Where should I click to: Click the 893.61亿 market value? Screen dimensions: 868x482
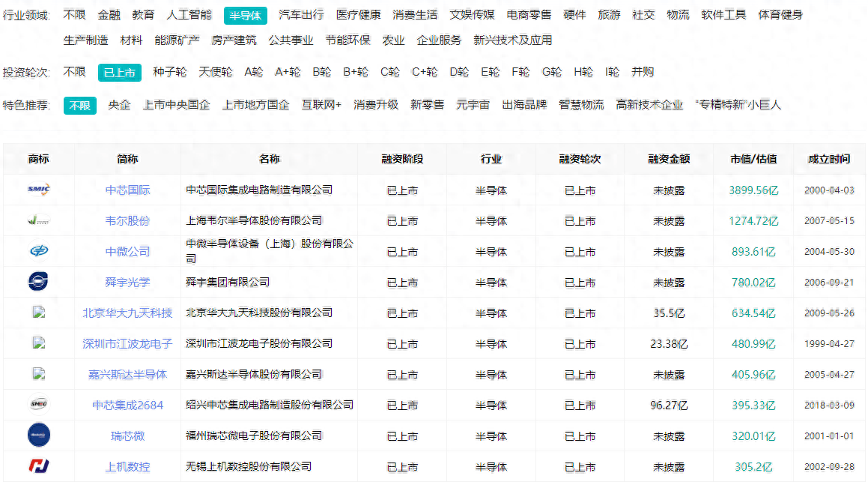(753, 252)
